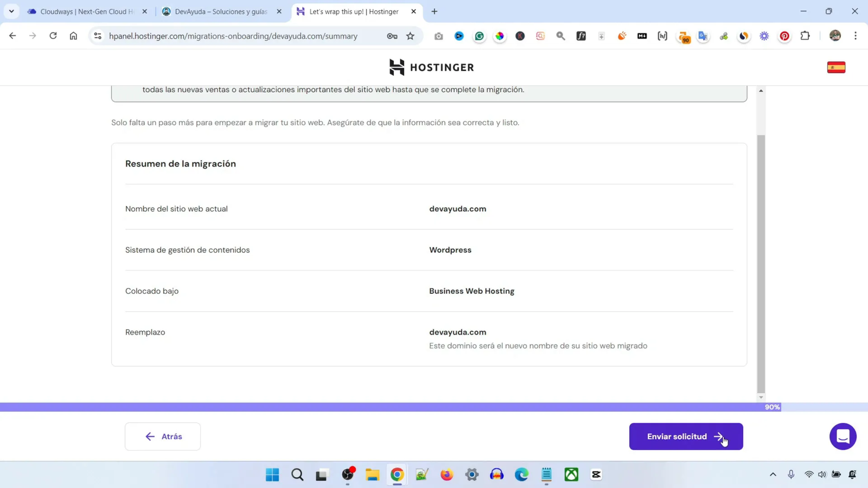Image resolution: width=868 pixels, height=488 pixels.
Task: Click the address bar URL field
Action: (x=233, y=36)
